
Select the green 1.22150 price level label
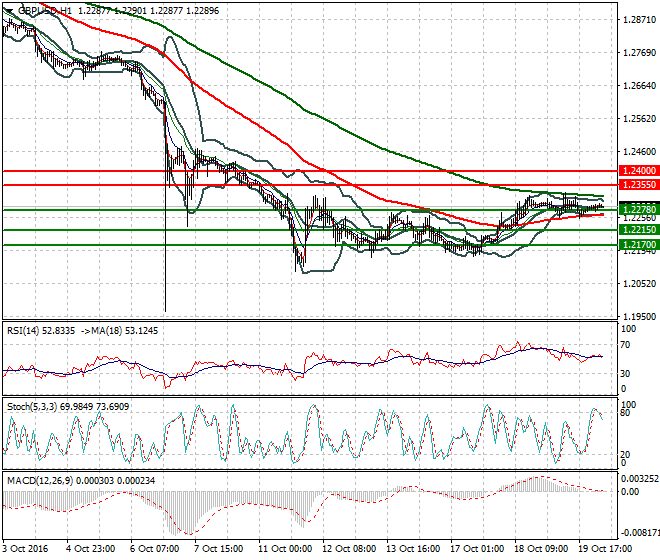point(639,229)
